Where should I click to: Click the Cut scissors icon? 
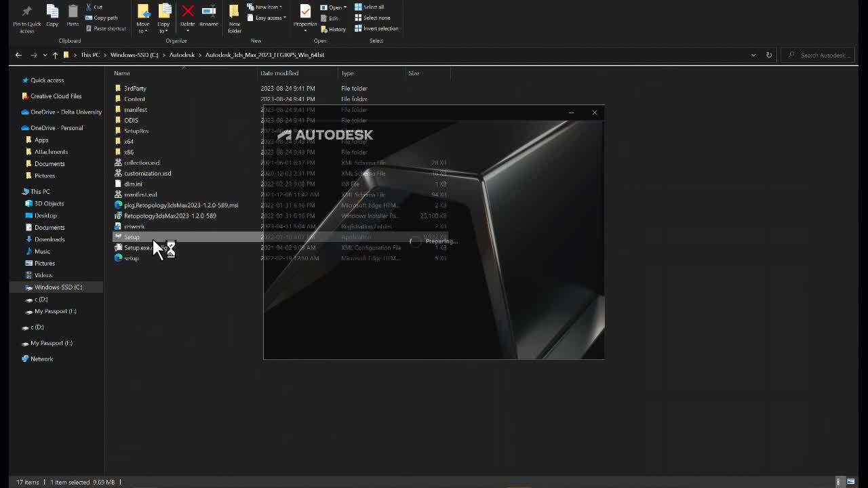click(90, 7)
